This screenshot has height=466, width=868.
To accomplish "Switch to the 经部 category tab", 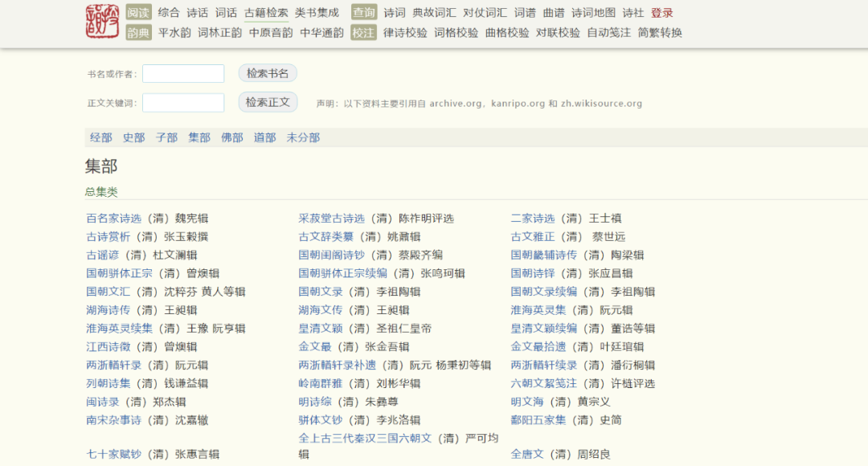I will pyautogui.click(x=101, y=138).
